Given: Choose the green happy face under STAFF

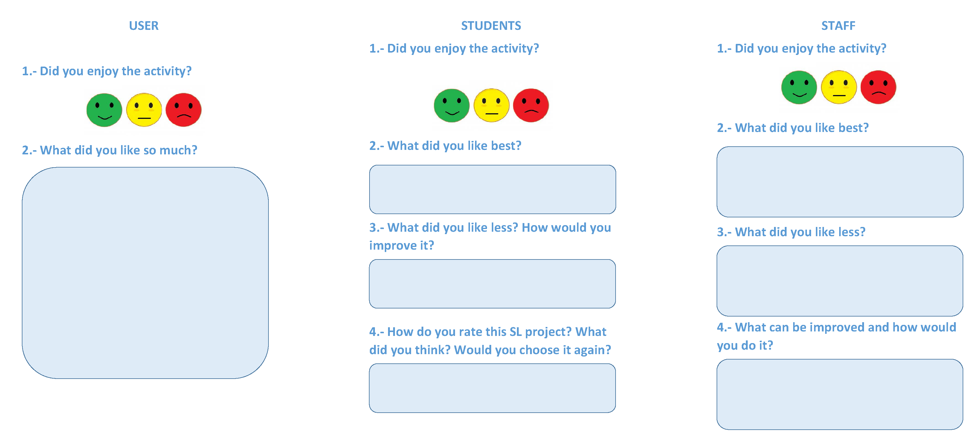Looking at the screenshot, I should tap(799, 87).
